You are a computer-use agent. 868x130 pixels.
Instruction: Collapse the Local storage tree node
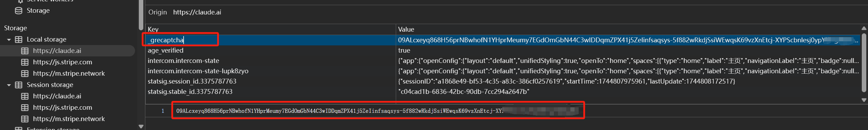tap(9, 40)
